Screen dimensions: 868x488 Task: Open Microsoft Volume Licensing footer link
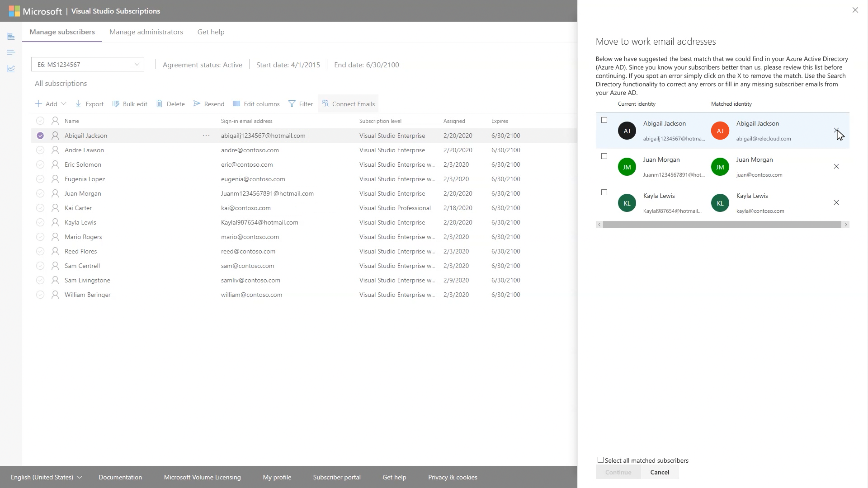point(202,477)
